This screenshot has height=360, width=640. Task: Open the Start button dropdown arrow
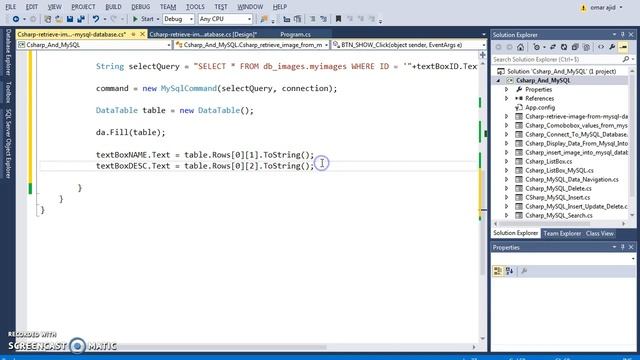click(158, 19)
